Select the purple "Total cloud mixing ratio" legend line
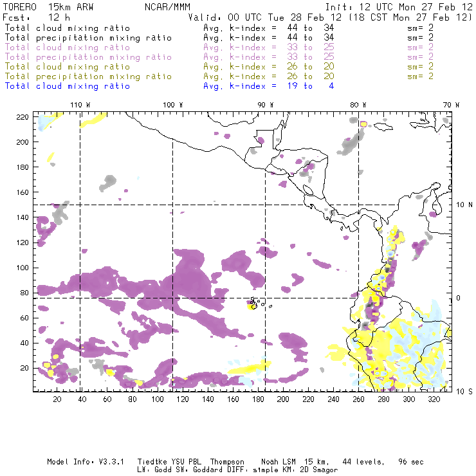This screenshot has height=476, width=476. point(68,48)
